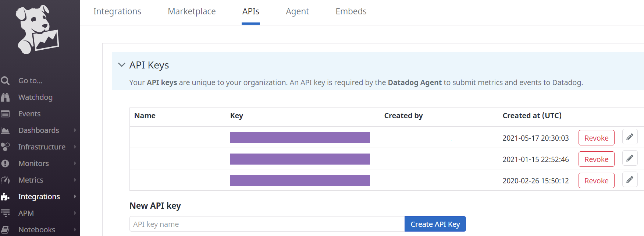Click the timestamp 2020-02-26 15:50:12

pyautogui.click(x=536, y=181)
